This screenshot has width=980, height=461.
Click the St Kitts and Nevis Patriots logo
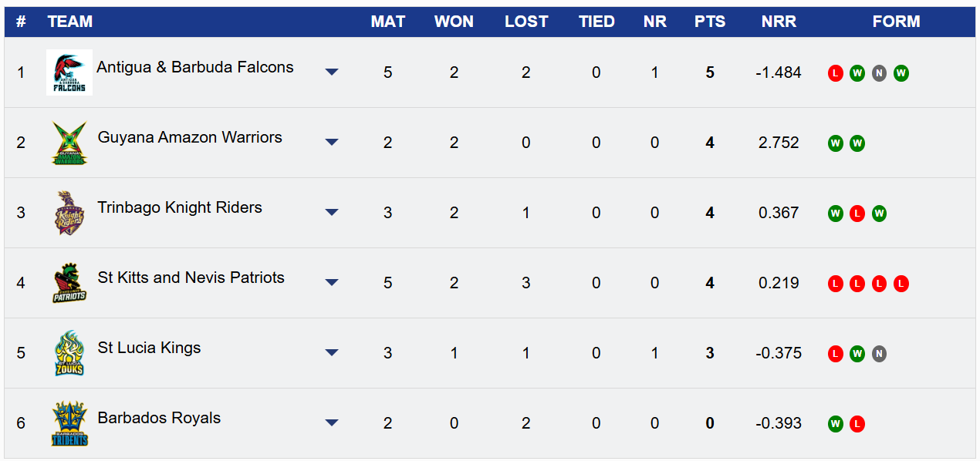click(69, 283)
